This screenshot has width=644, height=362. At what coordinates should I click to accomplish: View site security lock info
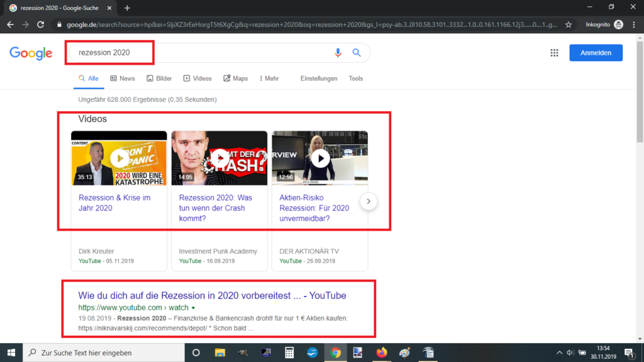click(59, 25)
